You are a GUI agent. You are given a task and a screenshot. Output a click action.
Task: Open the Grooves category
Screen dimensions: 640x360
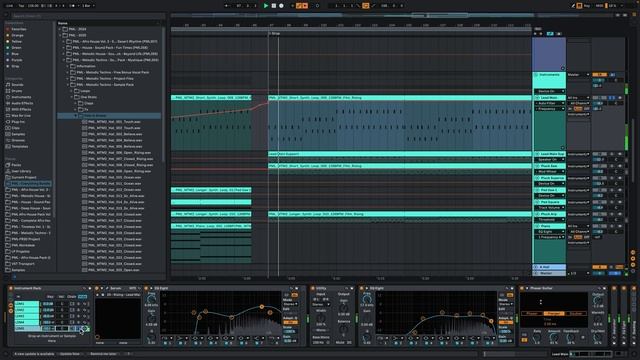tap(18, 140)
